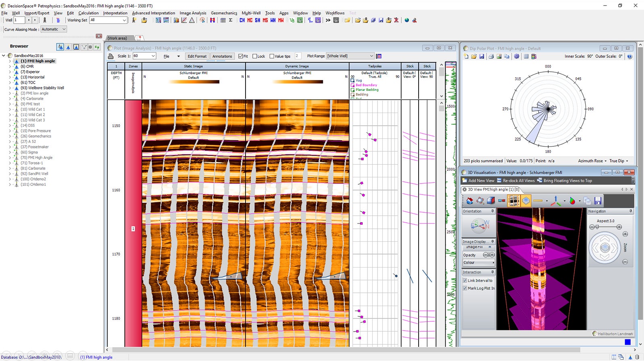The width and height of the screenshot is (644, 362).
Task: Uncheck Link Interval to checkbox
Action: coord(465,281)
